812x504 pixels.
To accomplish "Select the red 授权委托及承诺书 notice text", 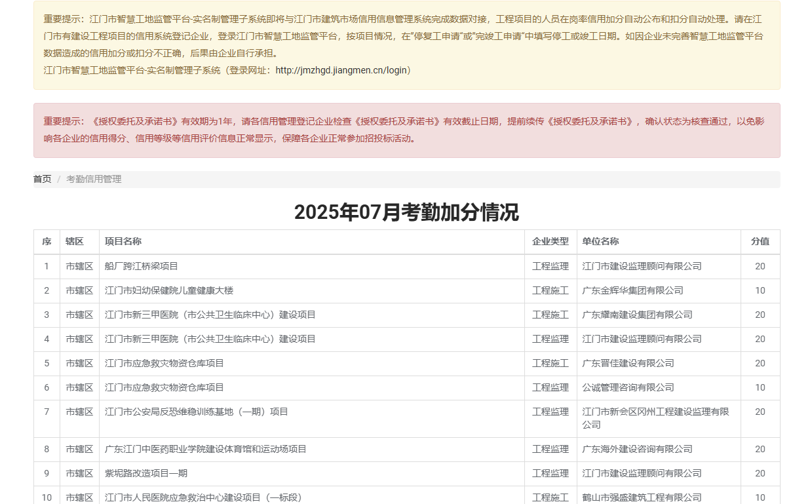I will tap(404, 130).
